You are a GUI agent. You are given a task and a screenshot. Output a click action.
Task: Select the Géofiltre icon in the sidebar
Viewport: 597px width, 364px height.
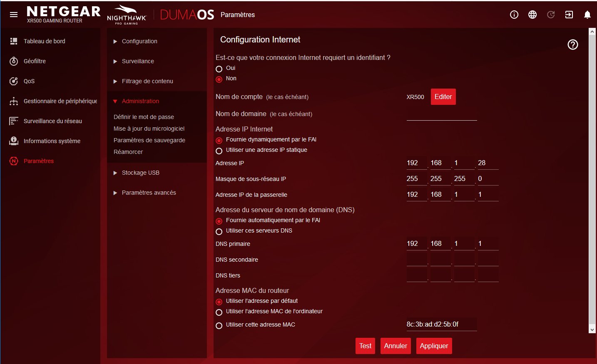(x=14, y=61)
